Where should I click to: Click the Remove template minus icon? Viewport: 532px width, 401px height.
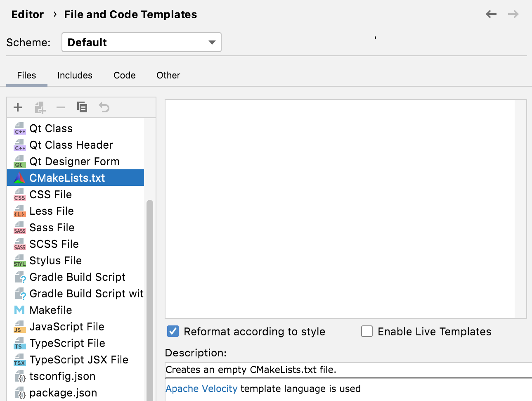click(61, 107)
